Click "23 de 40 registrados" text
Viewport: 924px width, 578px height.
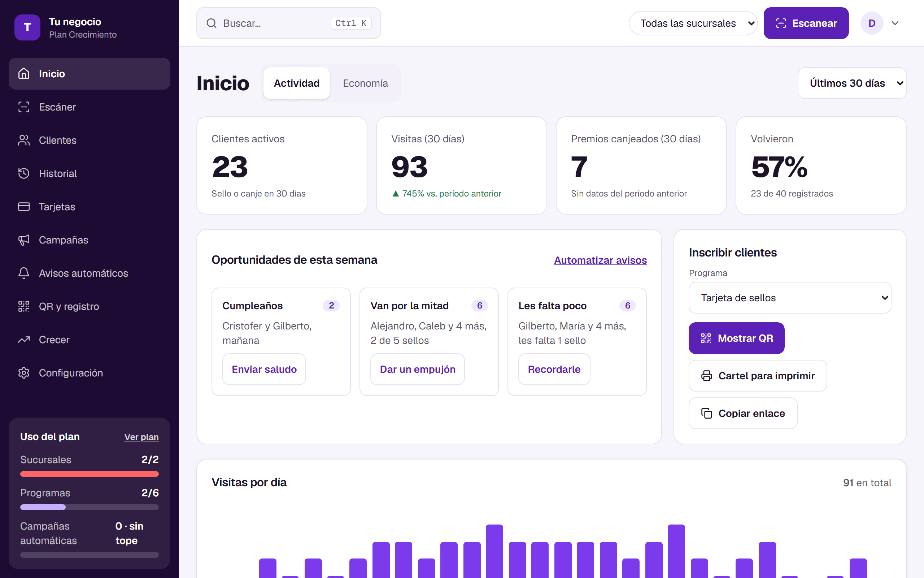point(792,193)
